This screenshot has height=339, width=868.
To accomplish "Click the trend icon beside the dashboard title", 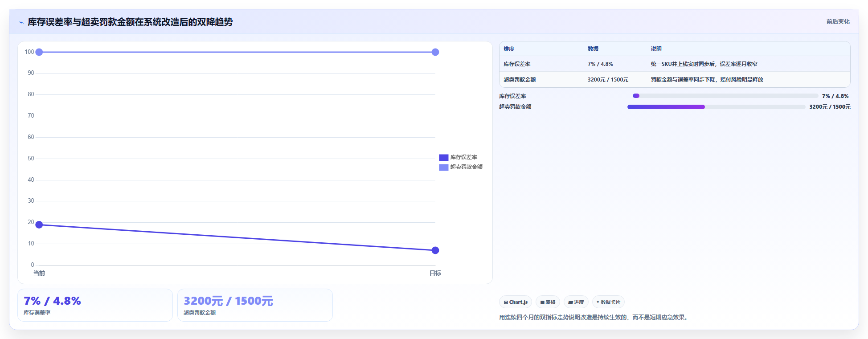I will pos(21,22).
